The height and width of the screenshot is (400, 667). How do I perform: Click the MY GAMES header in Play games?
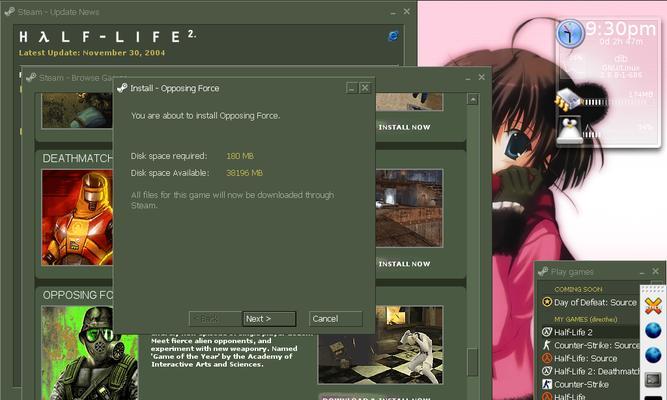[586, 319]
